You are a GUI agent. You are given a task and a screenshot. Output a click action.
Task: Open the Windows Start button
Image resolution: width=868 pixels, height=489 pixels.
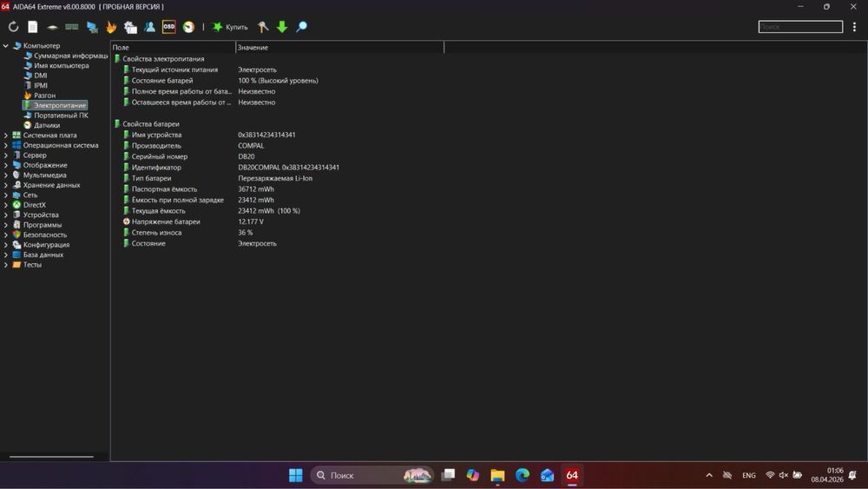point(296,475)
